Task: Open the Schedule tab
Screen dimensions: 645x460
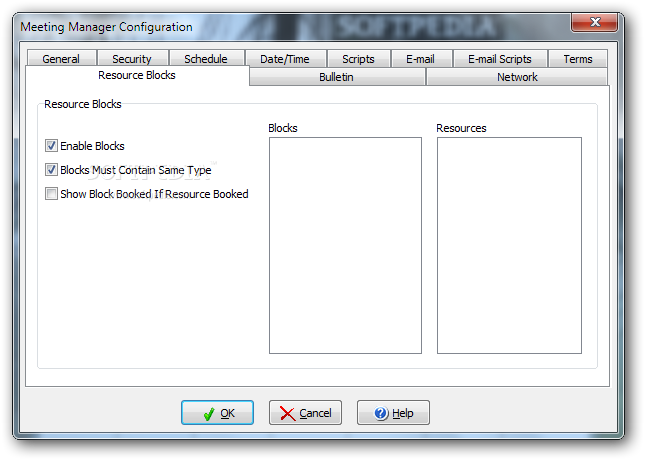Action: (x=206, y=58)
